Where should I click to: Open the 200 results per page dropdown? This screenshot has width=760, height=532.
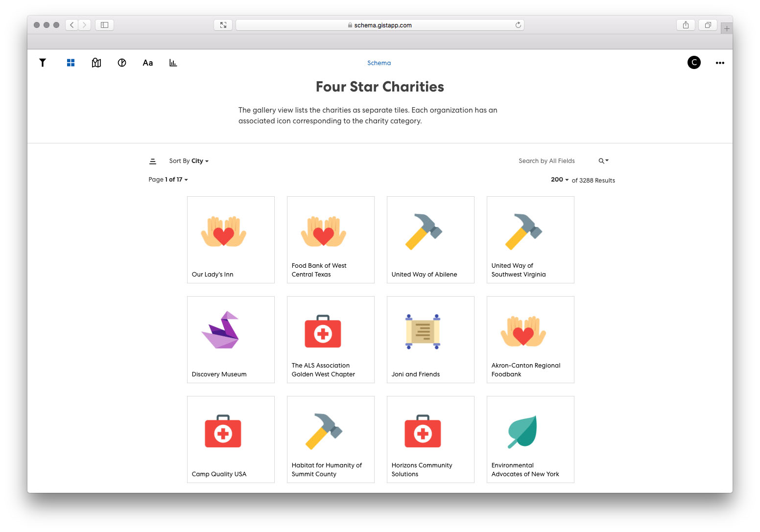560,180
